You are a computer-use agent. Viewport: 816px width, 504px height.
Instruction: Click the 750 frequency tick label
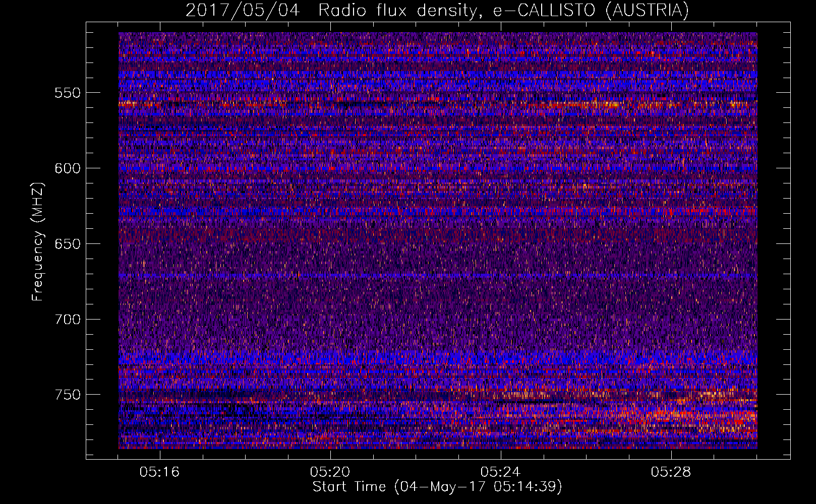point(68,395)
